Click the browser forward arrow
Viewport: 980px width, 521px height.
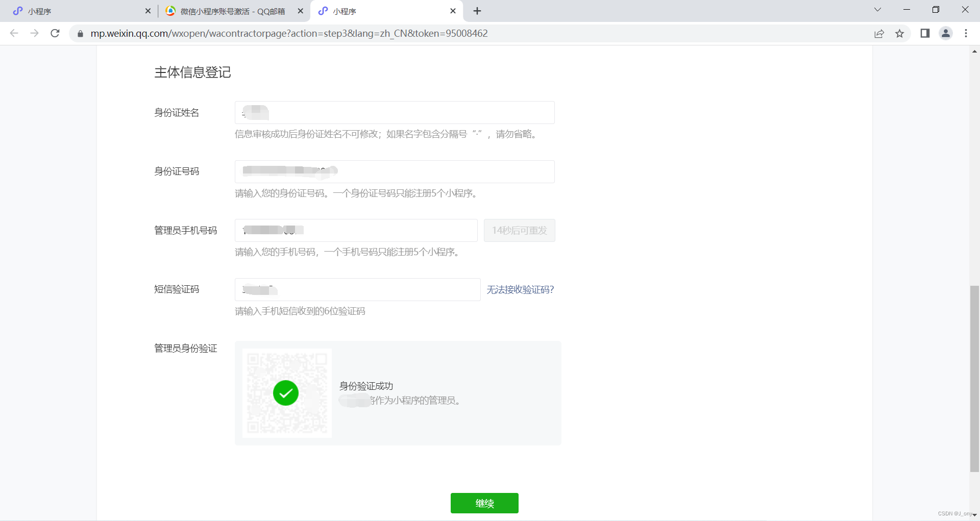(34, 33)
